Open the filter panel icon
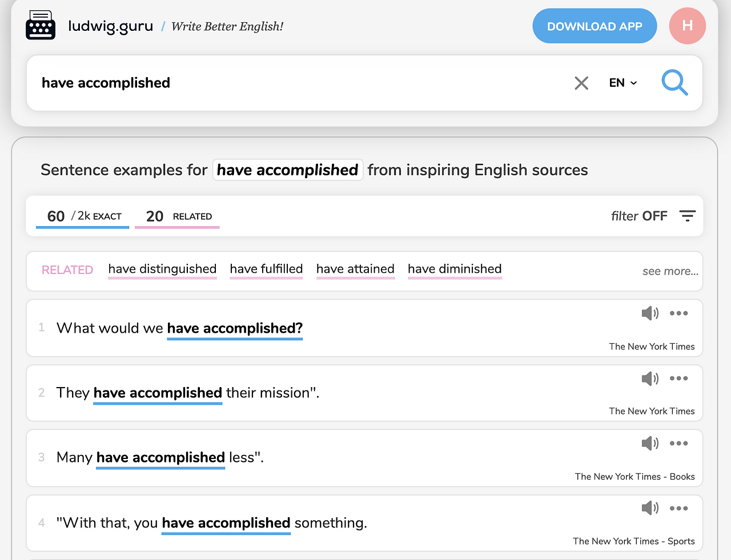The image size is (731, 560). click(687, 216)
